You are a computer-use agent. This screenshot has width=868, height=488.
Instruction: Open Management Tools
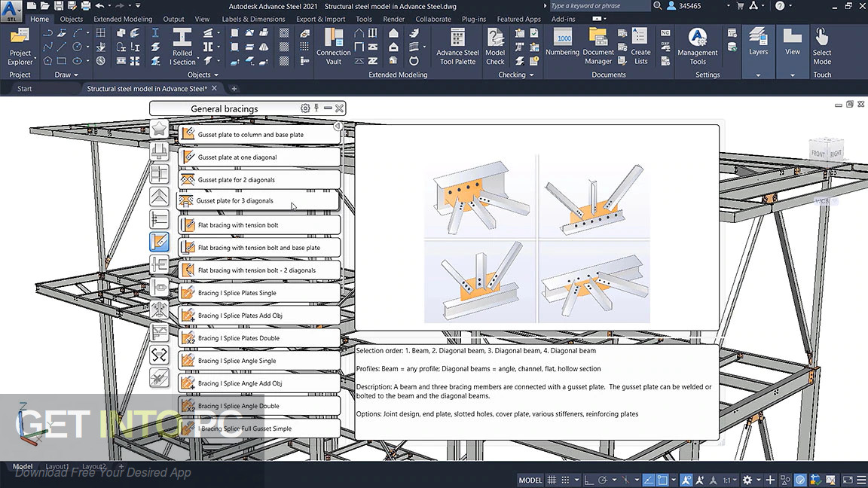pos(697,47)
